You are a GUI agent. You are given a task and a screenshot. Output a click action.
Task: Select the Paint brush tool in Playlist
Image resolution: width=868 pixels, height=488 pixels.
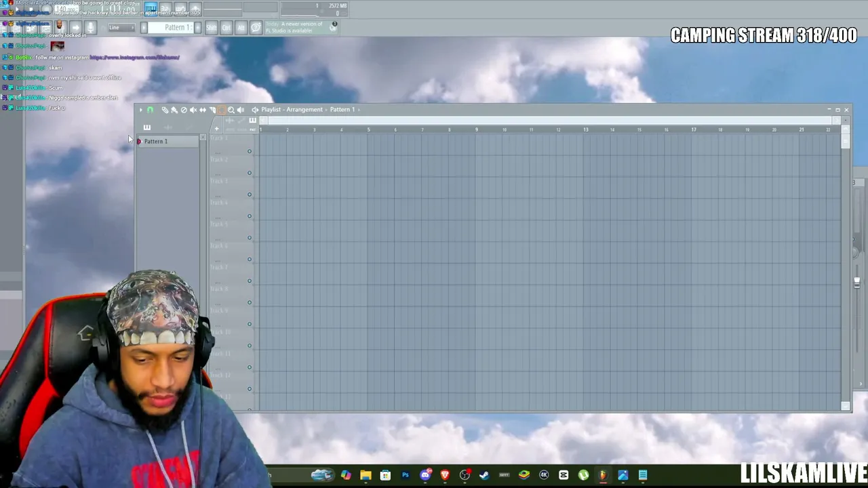[x=174, y=110]
